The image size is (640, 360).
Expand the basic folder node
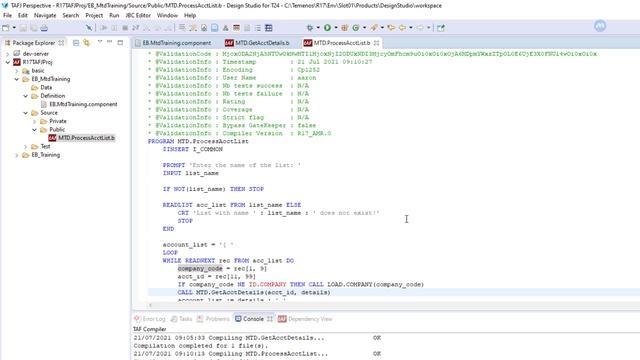(17, 71)
